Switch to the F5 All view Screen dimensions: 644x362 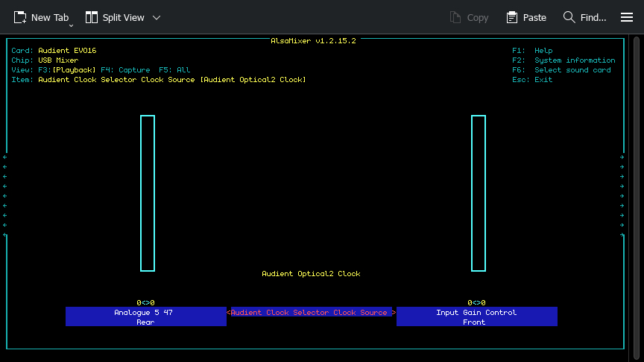(x=174, y=70)
